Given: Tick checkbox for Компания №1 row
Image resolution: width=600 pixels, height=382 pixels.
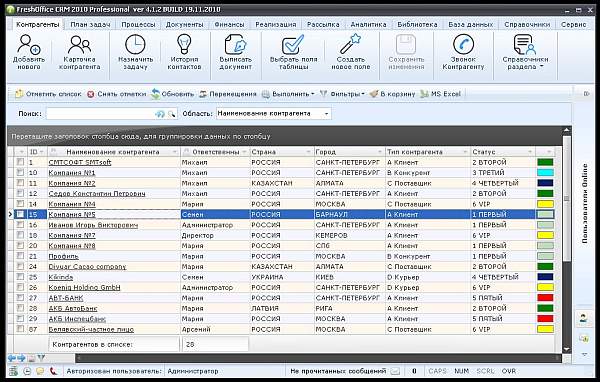Looking at the screenshot, I should 20,172.
